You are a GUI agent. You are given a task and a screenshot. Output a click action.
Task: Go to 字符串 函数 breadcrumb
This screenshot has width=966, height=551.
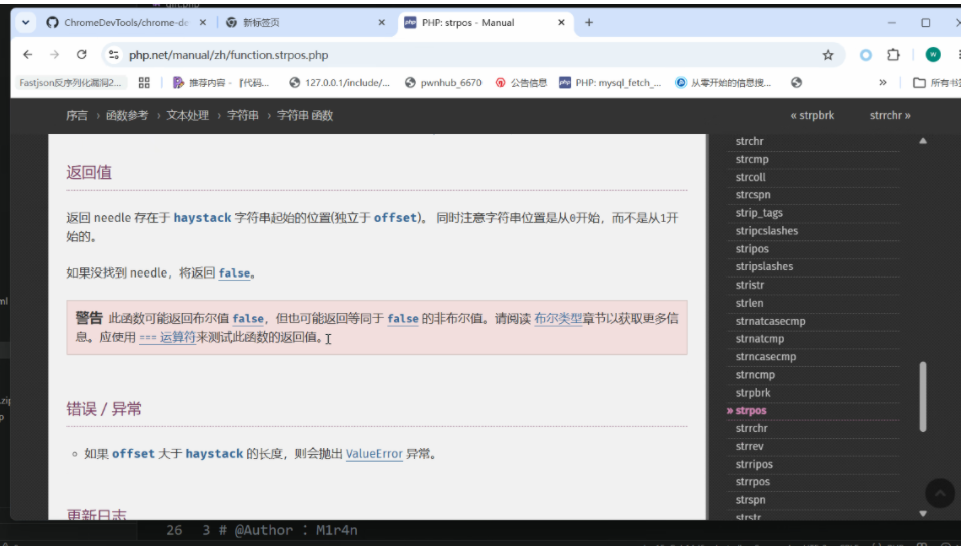[x=305, y=115]
